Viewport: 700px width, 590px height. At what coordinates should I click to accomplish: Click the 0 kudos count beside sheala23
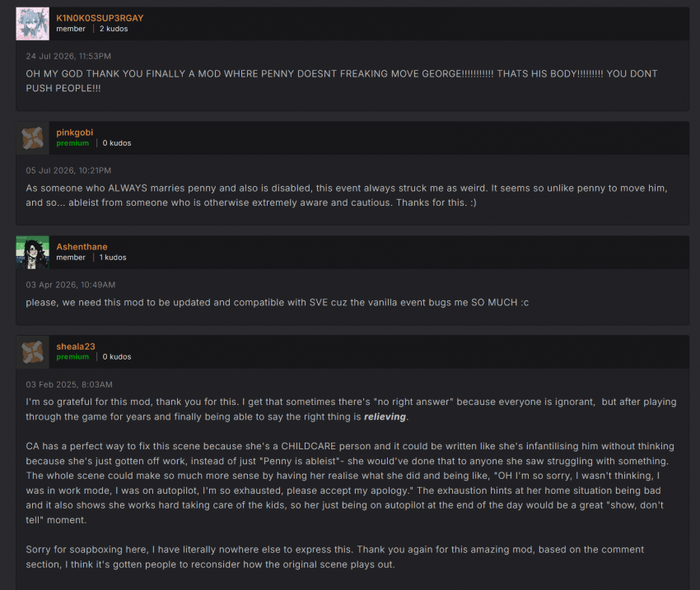[116, 357]
